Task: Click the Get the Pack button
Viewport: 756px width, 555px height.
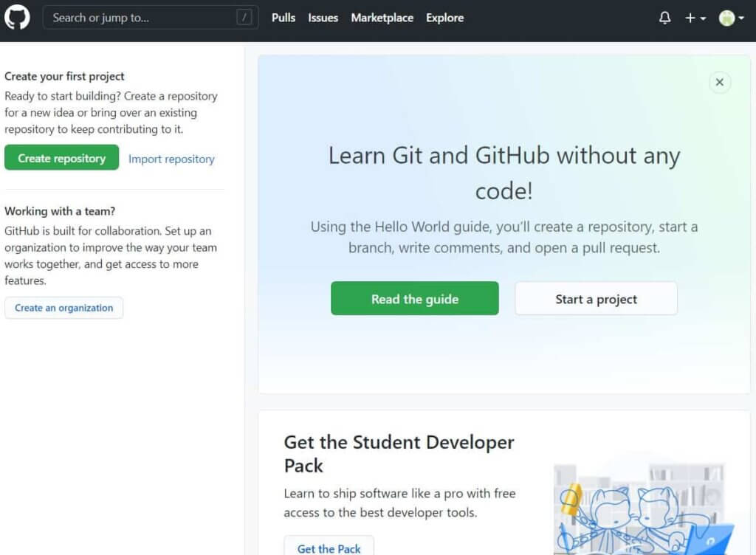Action: click(329, 547)
